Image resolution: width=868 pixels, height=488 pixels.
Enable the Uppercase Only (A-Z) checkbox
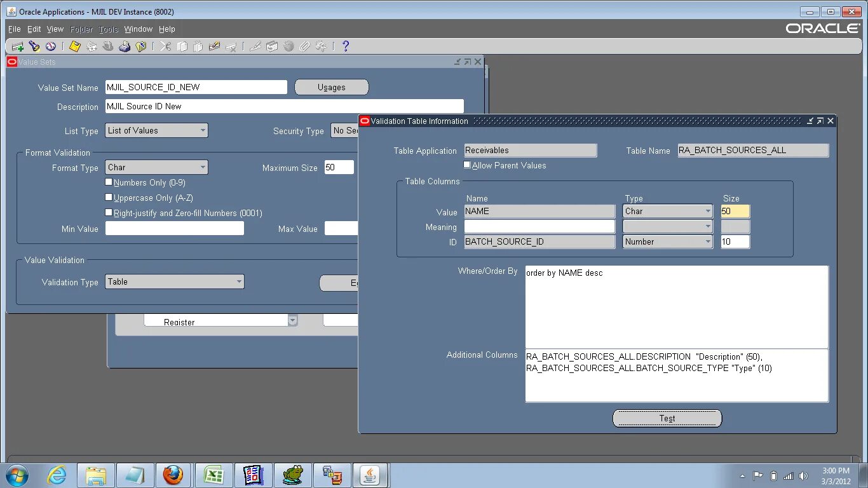click(x=109, y=198)
